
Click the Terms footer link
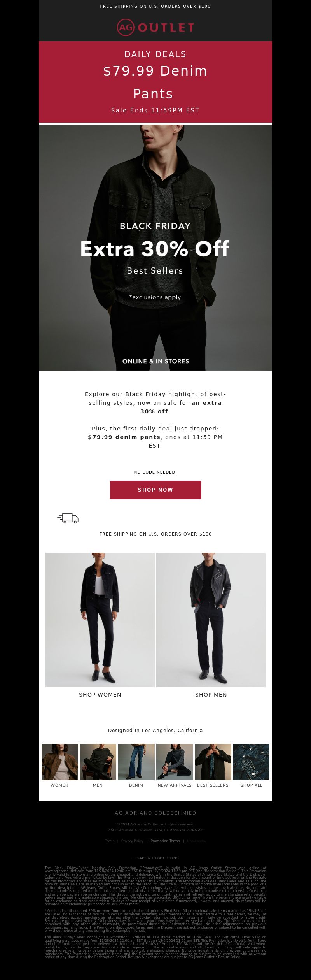click(x=110, y=841)
